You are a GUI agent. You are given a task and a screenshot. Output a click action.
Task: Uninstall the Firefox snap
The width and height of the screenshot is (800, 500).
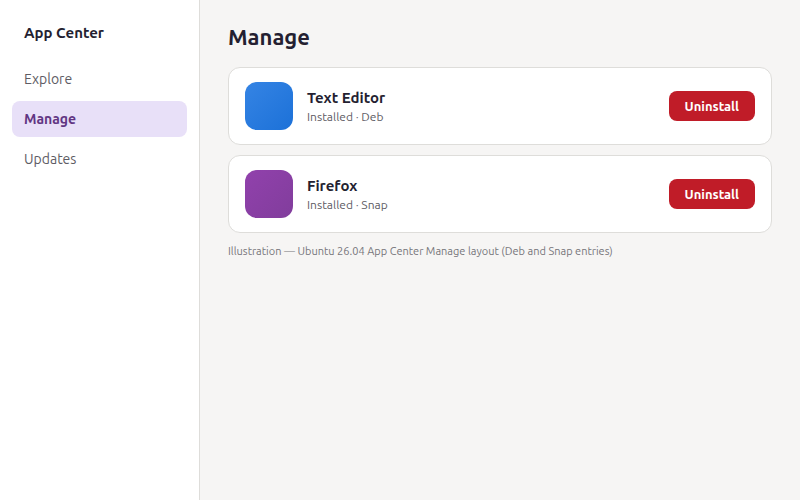[712, 194]
